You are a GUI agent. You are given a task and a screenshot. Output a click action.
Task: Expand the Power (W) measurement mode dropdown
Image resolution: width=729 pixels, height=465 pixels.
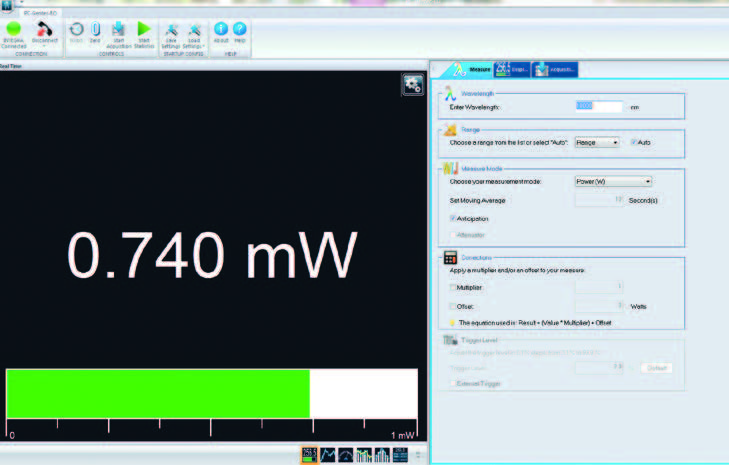click(613, 181)
